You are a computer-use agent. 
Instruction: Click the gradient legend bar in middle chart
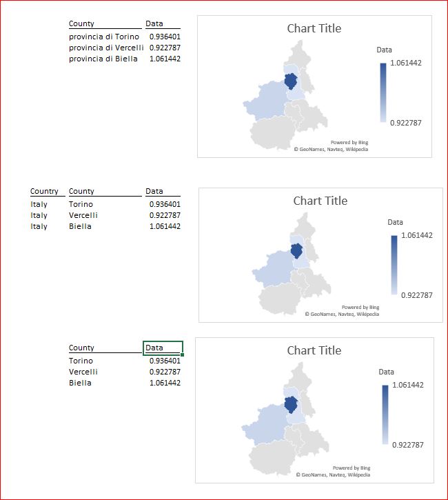(394, 265)
